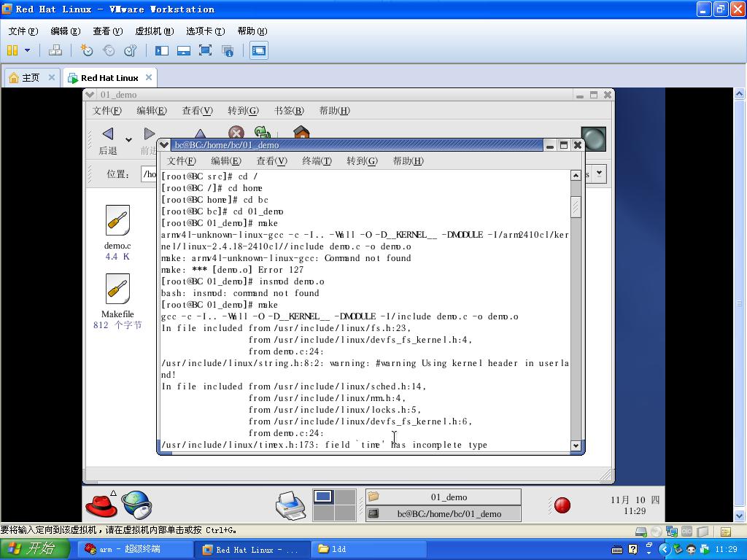Enter full screen mode icon
The height and width of the screenshot is (560, 747).
click(x=205, y=50)
